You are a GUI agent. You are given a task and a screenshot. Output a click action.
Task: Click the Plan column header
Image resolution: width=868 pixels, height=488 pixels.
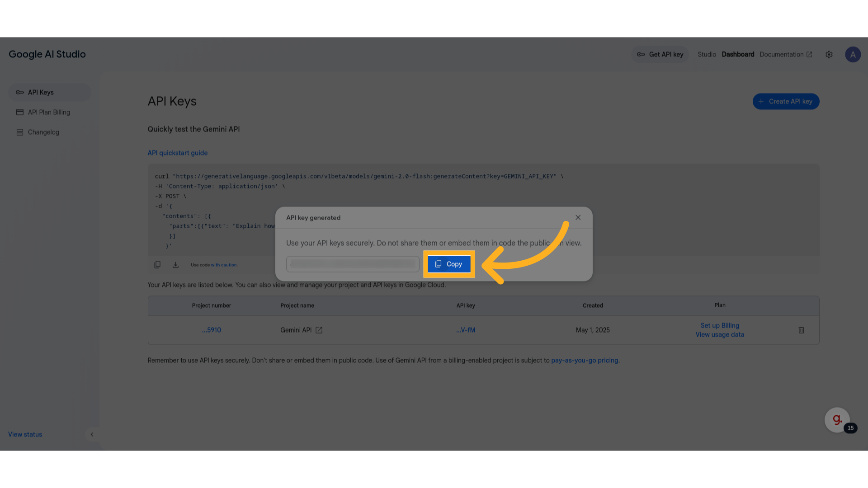click(x=720, y=305)
